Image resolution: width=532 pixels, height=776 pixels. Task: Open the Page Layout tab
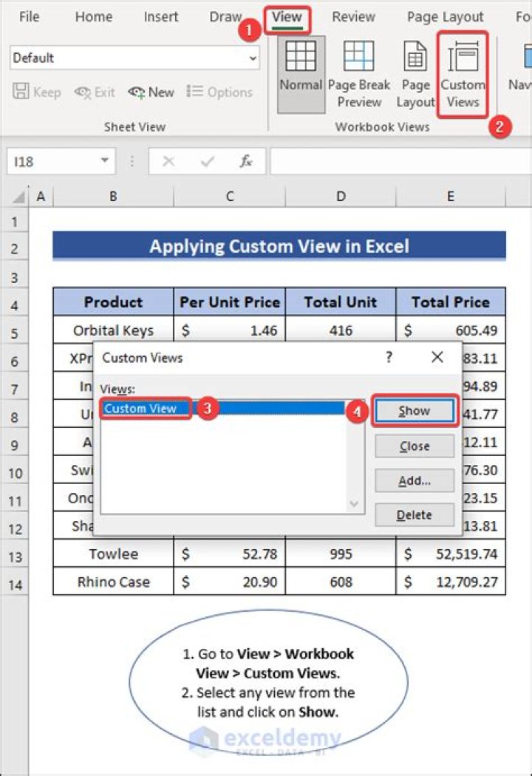coord(445,16)
